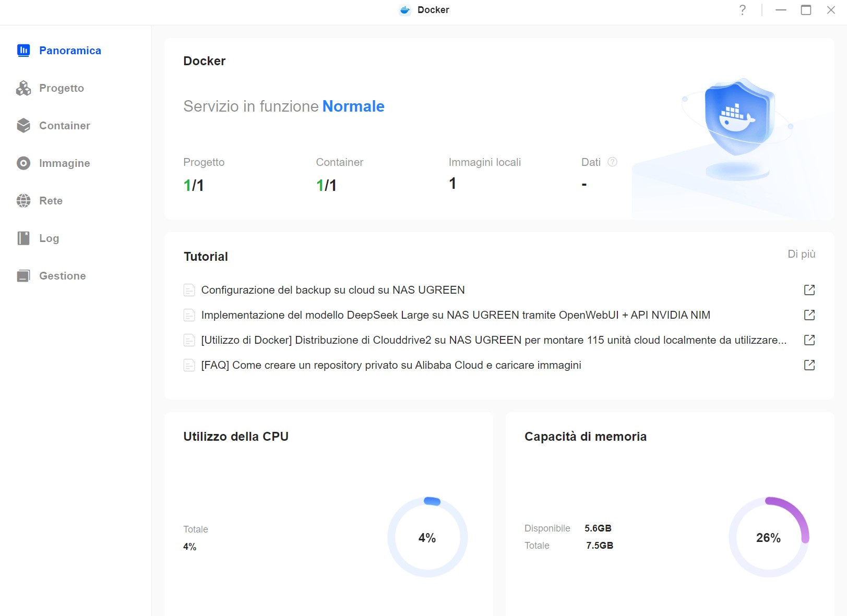Screen dimensions: 847x616
Task: Open external link for Alibaba Cloud FAQ
Action: click(x=809, y=365)
